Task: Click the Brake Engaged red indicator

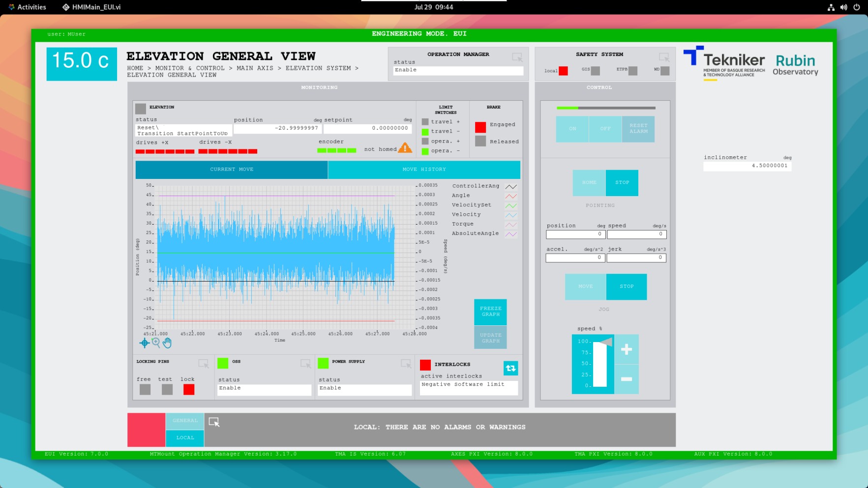Action: pyautogui.click(x=480, y=127)
